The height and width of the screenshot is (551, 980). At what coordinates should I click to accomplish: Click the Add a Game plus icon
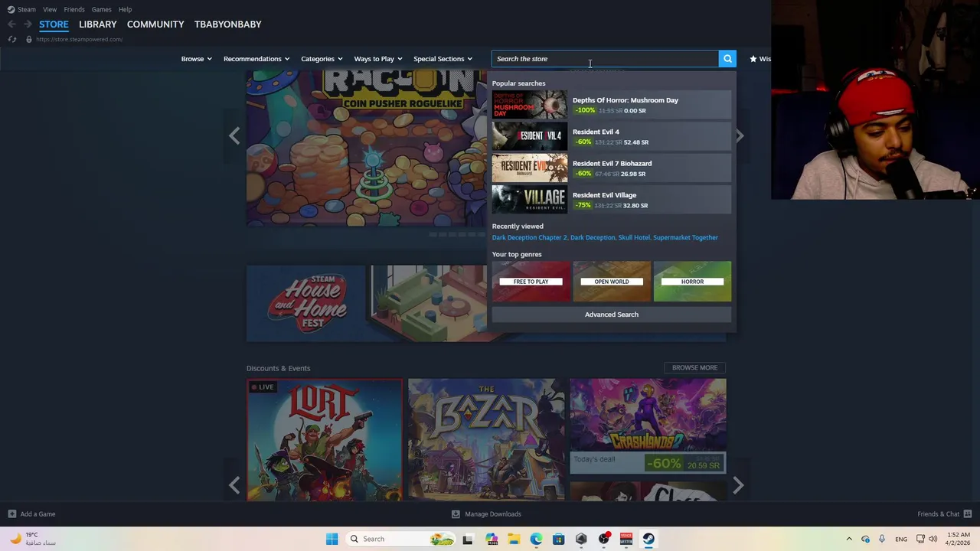[x=11, y=514]
